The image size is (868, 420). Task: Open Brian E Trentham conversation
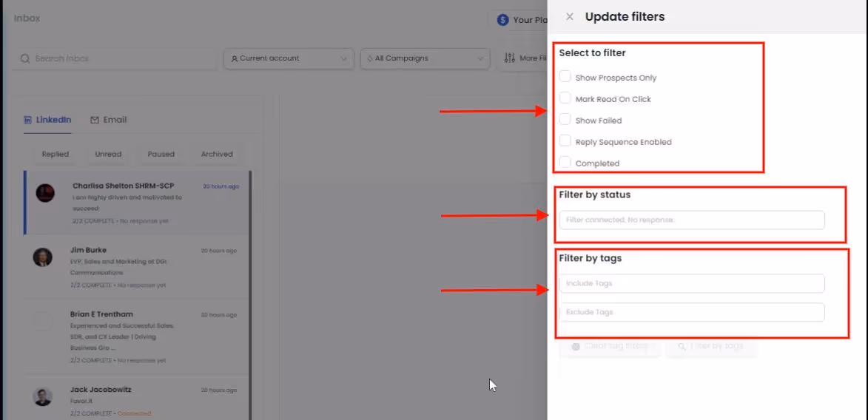136,337
